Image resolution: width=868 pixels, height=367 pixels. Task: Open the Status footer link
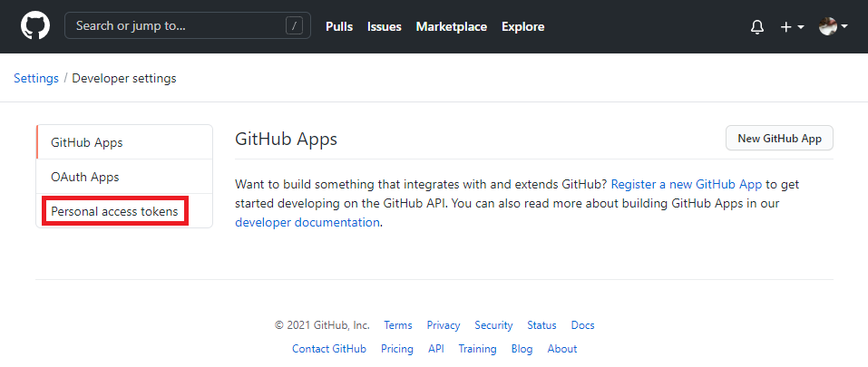pyautogui.click(x=541, y=325)
